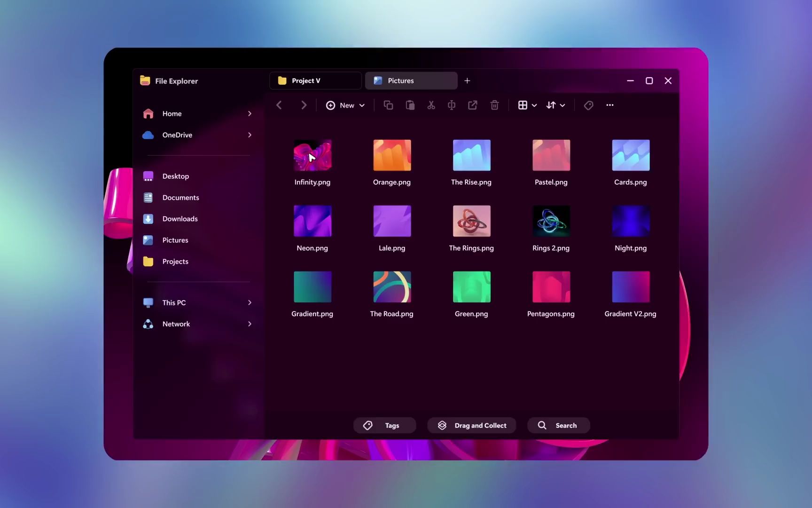Viewport: 812px width, 508px height.
Task: Open the view layout dropdown
Action: click(x=527, y=105)
